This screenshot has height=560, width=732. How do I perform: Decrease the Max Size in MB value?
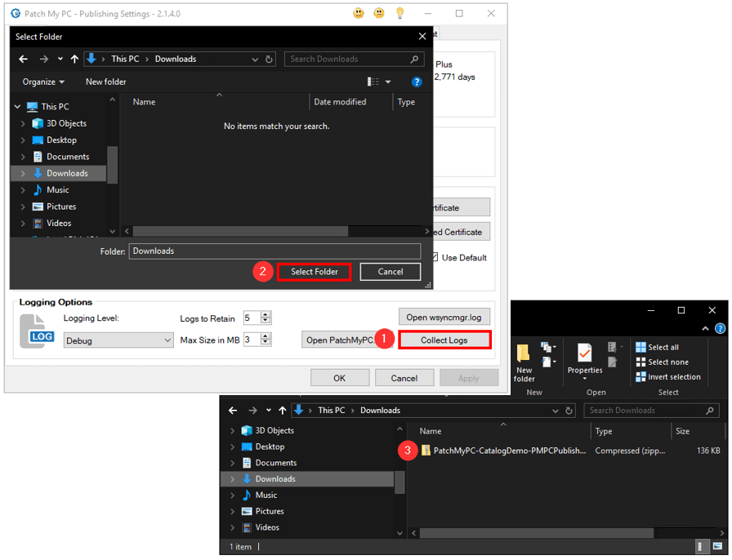[x=266, y=343]
